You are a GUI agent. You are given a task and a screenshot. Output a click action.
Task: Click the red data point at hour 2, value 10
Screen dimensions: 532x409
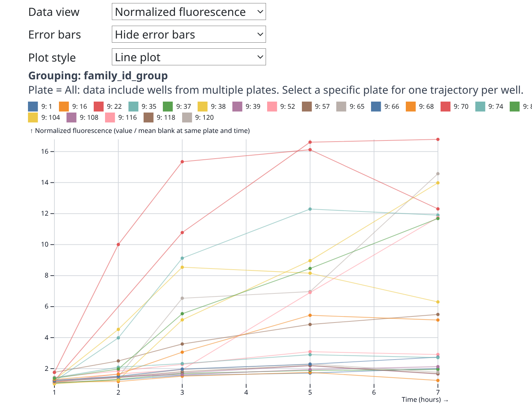[118, 244]
